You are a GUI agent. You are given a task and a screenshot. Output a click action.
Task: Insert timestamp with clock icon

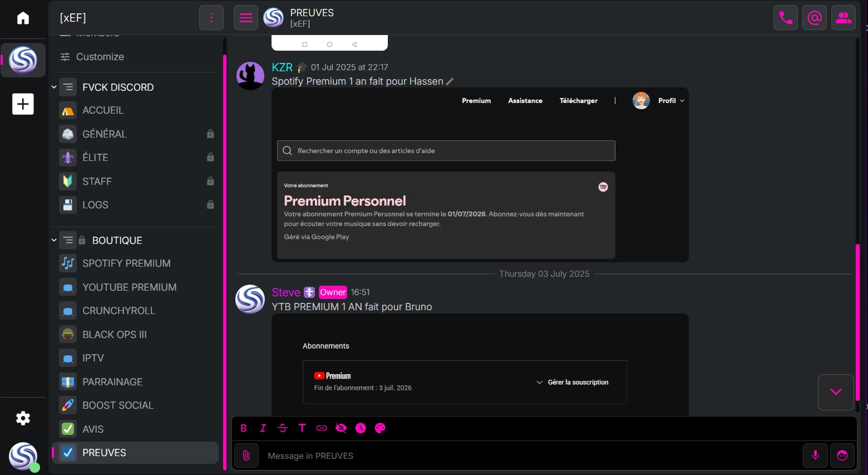tap(361, 428)
